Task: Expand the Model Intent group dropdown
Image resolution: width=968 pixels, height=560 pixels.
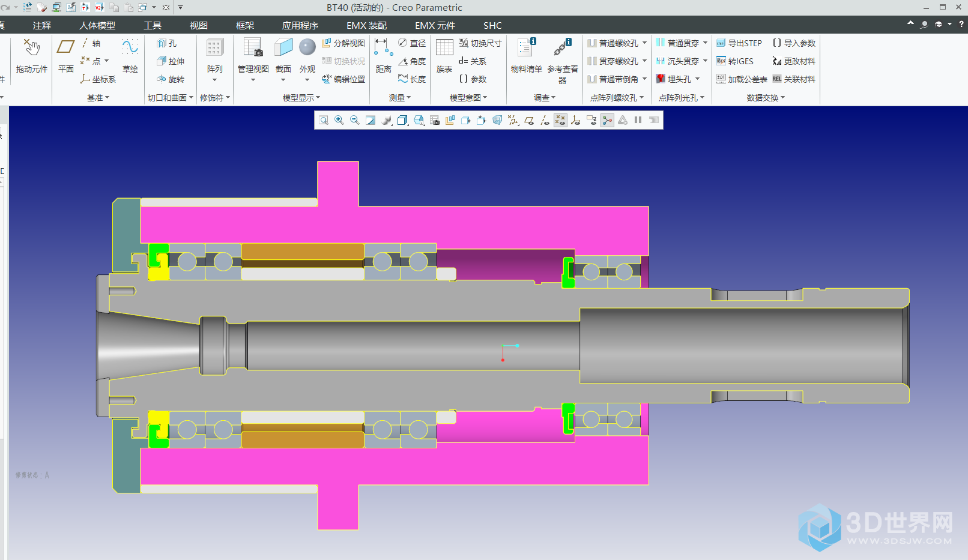Action: [x=468, y=98]
